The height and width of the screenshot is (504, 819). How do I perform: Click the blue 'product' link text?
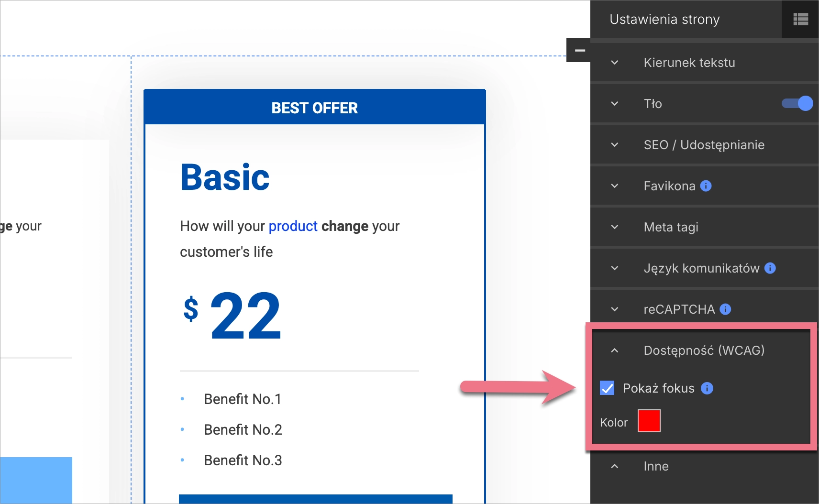pyautogui.click(x=293, y=226)
